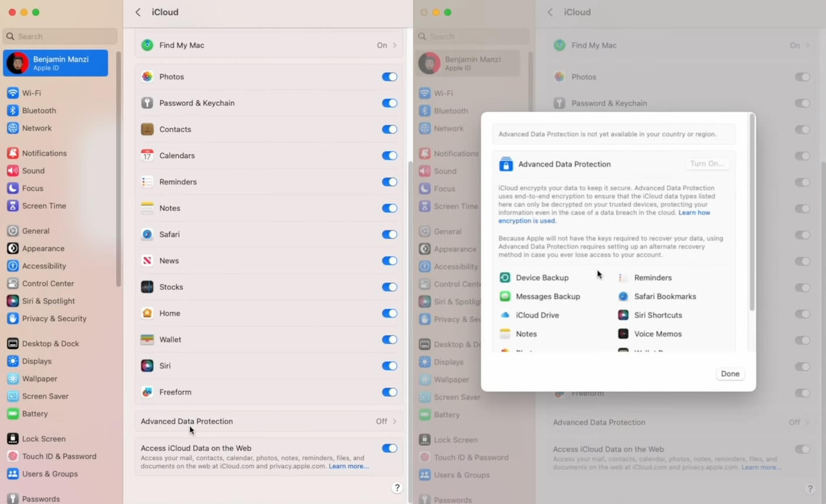Click the Stocks app icon in iCloud list
Viewport: 826px width, 504px height.
(x=147, y=287)
